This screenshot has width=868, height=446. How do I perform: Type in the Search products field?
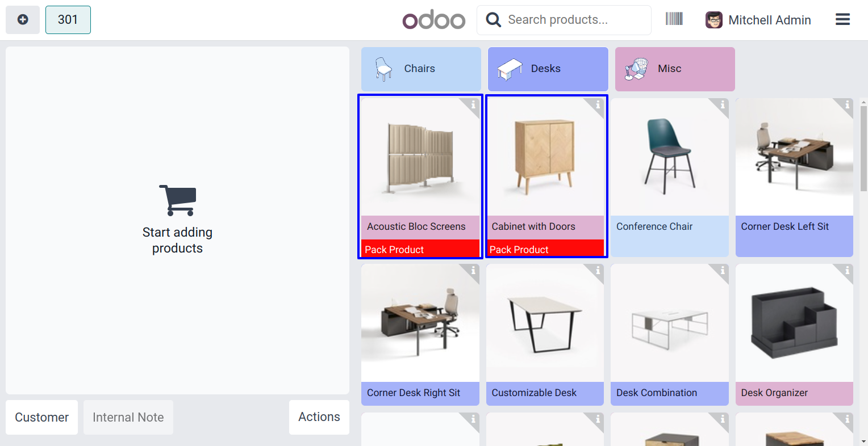pyautogui.click(x=574, y=20)
